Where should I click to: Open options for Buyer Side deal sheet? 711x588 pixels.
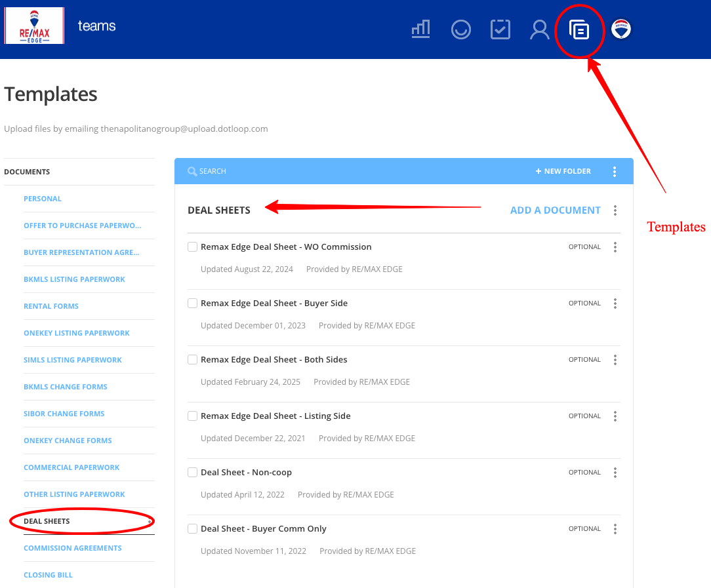coord(615,303)
